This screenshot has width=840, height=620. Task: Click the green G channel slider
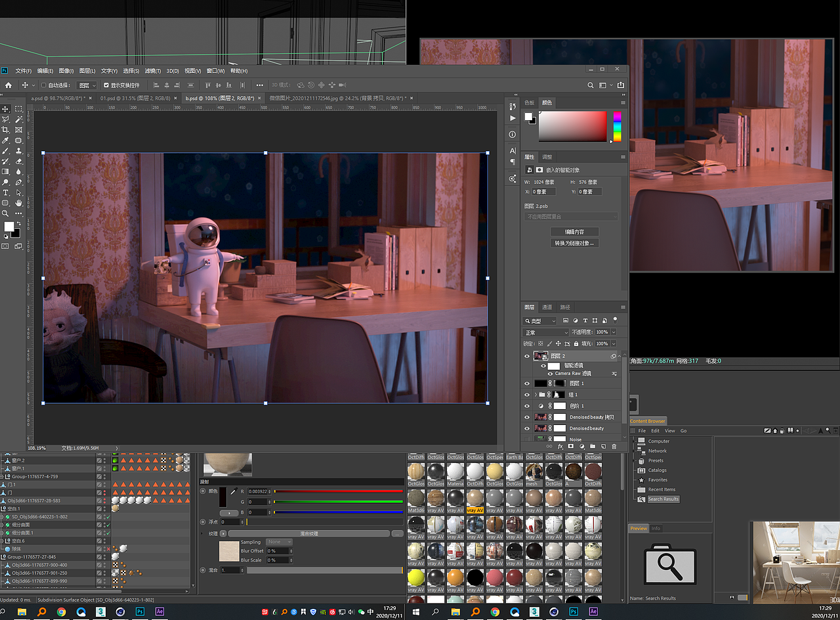(x=338, y=501)
